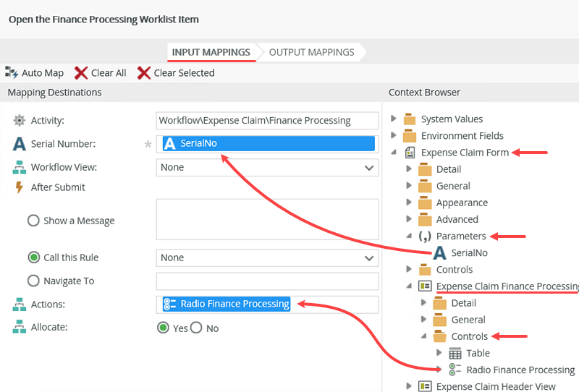Select the Call this Rule radio button

pyautogui.click(x=33, y=257)
